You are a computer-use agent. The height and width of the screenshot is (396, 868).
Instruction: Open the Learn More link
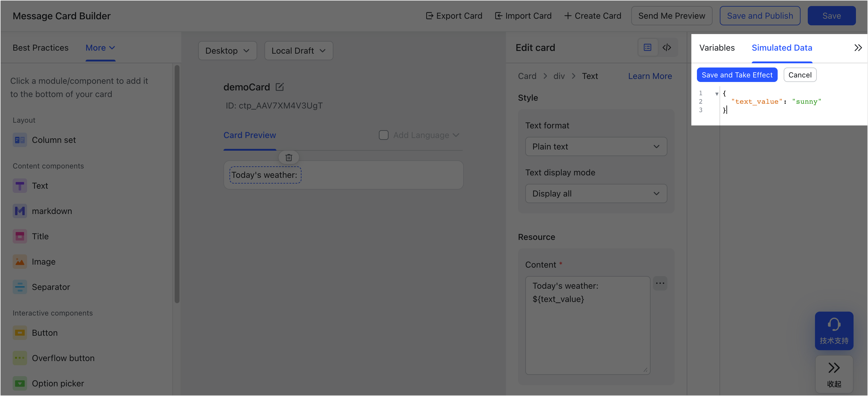(x=650, y=76)
